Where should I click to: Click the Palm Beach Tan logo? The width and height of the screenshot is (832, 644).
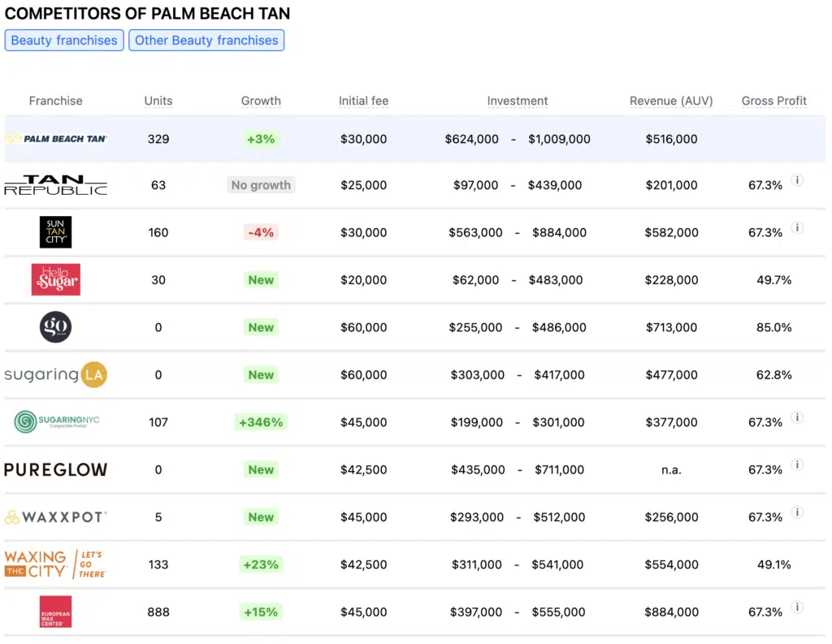tap(56, 139)
